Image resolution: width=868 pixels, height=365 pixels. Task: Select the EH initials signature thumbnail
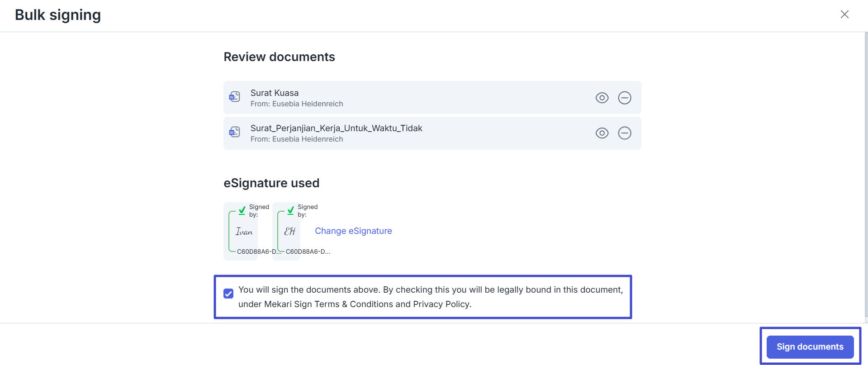point(289,232)
